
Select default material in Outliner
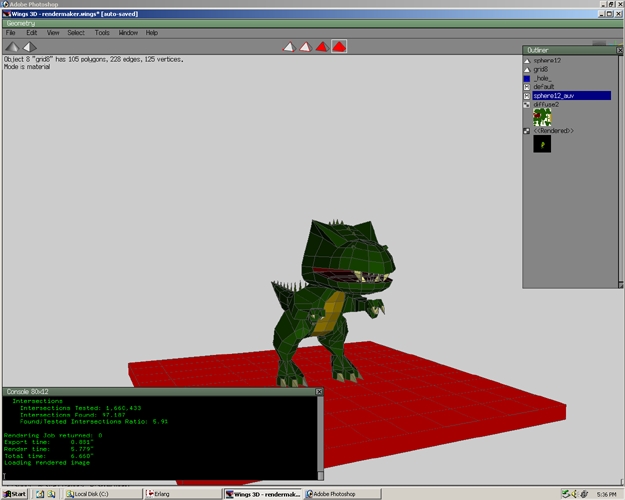coord(544,87)
